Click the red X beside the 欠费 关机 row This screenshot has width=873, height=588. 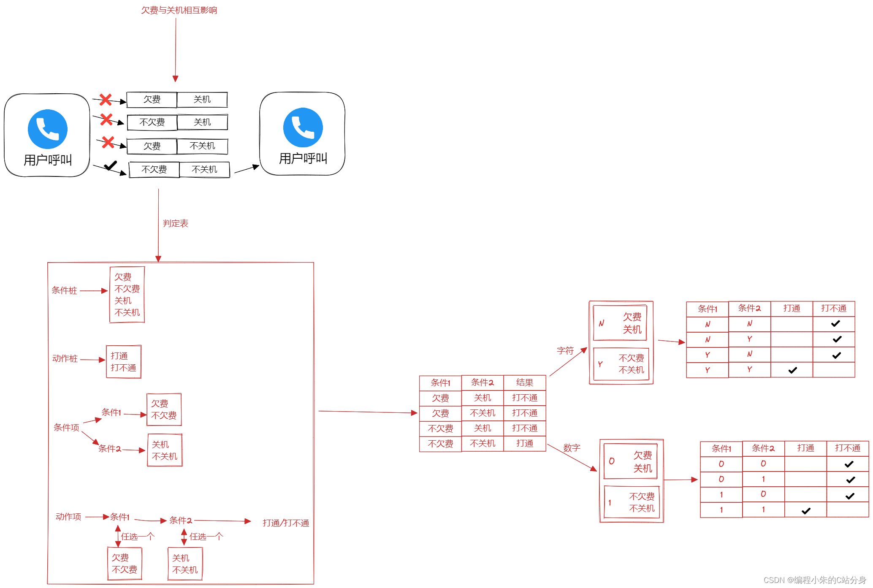[106, 100]
